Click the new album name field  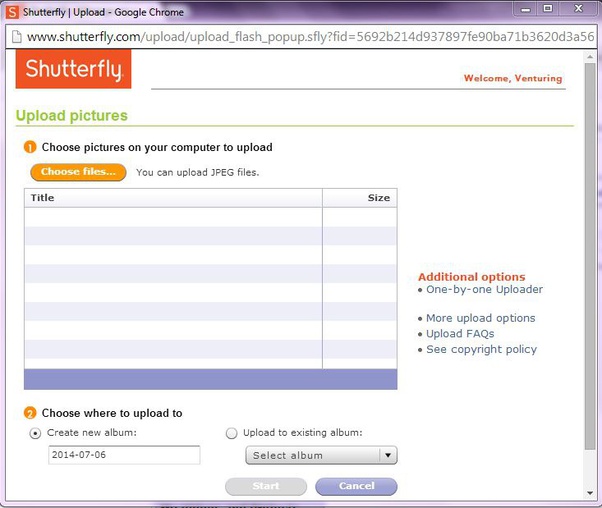[124, 455]
